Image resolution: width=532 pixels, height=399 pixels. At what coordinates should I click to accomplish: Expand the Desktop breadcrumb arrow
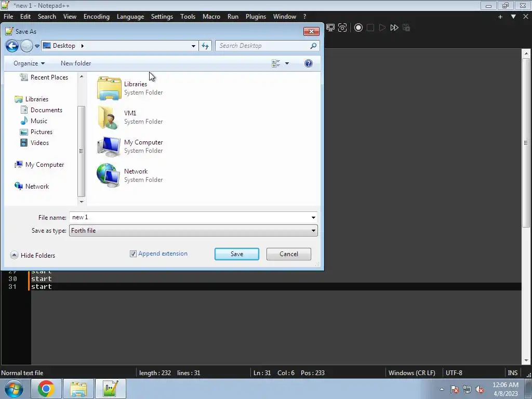(82, 46)
